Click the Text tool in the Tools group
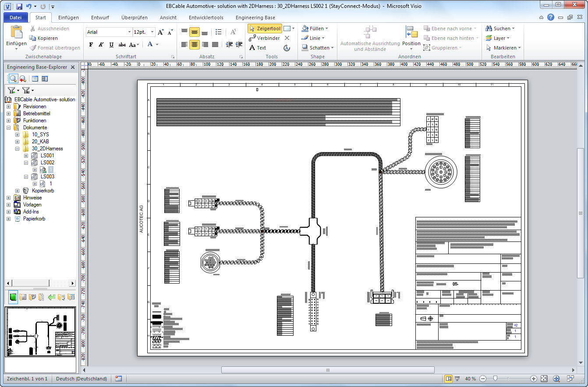The image size is (588, 387). coord(258,48)
